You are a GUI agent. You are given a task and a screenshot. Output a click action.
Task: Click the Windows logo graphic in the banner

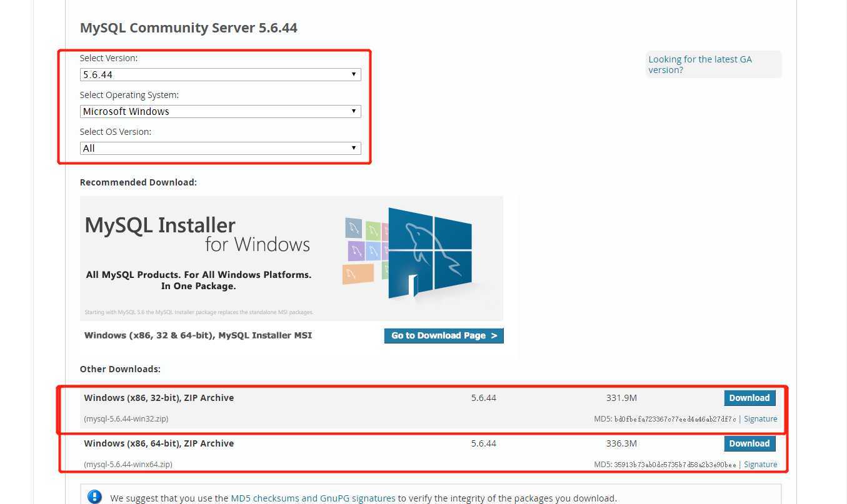click(429, 253)
